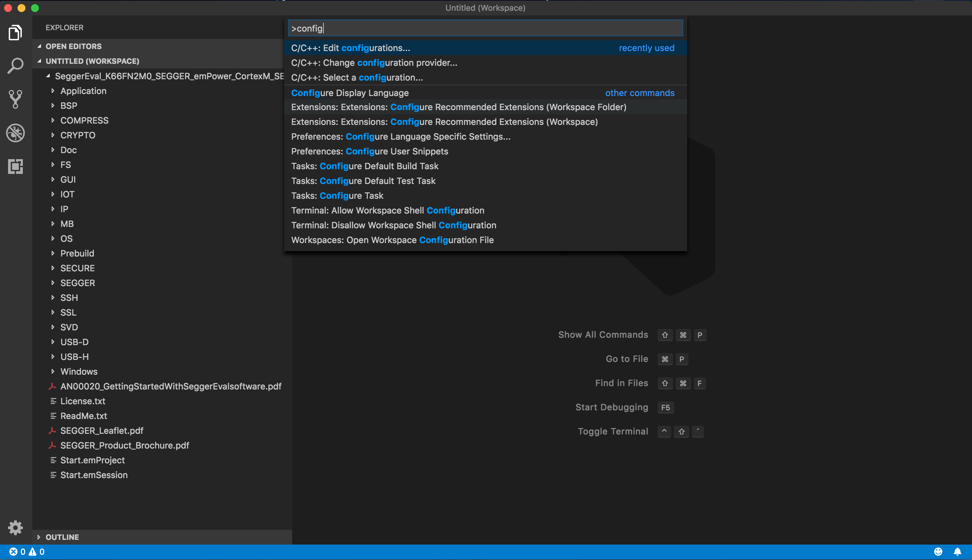
Task: Collapse the OPEN EDITORS section
Action: tap(73, 46)
